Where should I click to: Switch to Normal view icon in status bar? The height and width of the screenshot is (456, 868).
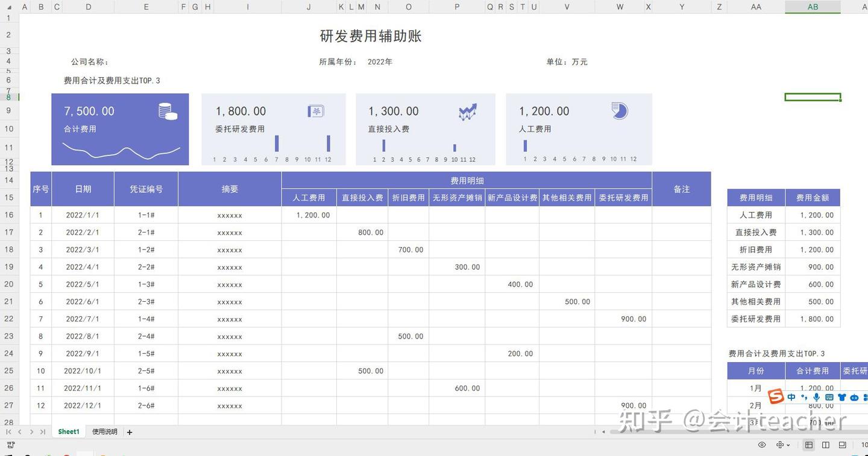[x=809, y=445]
